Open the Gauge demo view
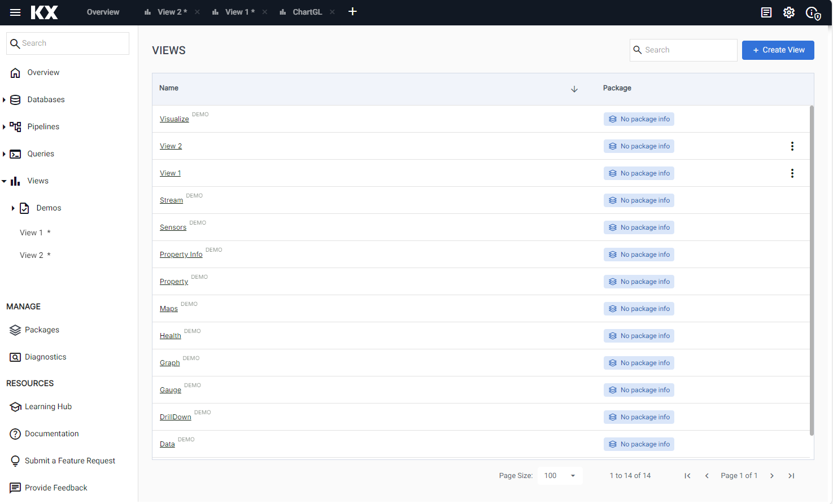Viewport: 833px width, 504px height. click(171, 390)
